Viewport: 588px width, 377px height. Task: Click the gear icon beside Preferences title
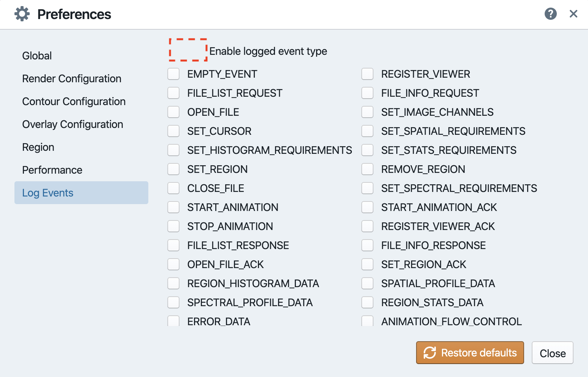click(22, 13)
